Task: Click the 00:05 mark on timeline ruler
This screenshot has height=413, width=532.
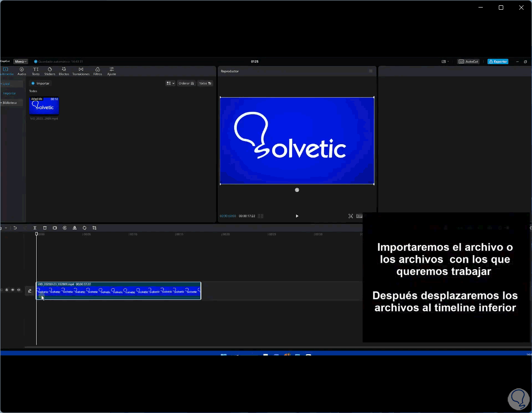Action: coord(87,234)
